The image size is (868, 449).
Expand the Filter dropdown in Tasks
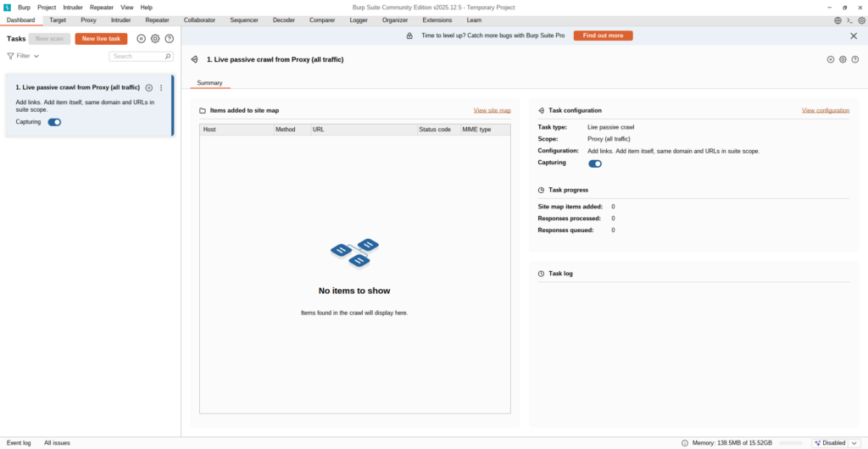tap(23, 56)
